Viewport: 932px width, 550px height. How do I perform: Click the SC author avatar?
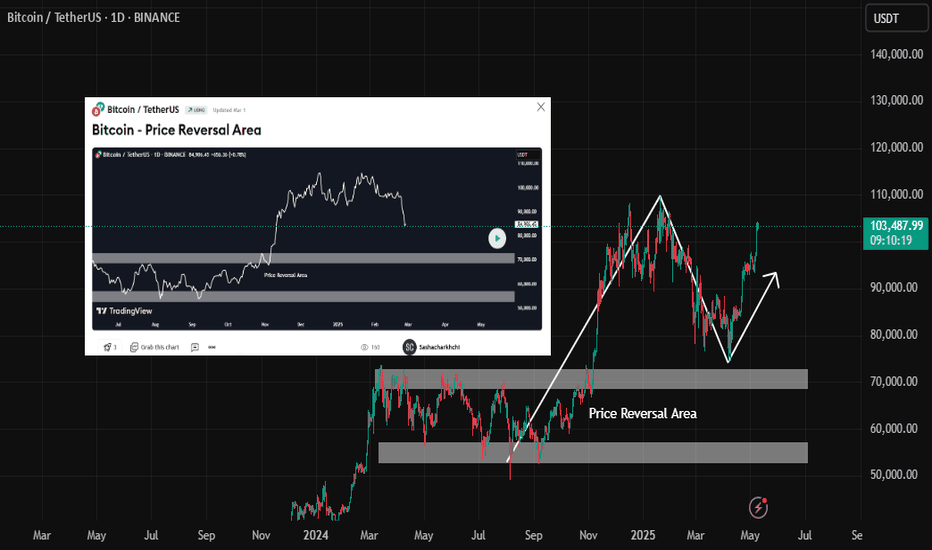(409, 347)
